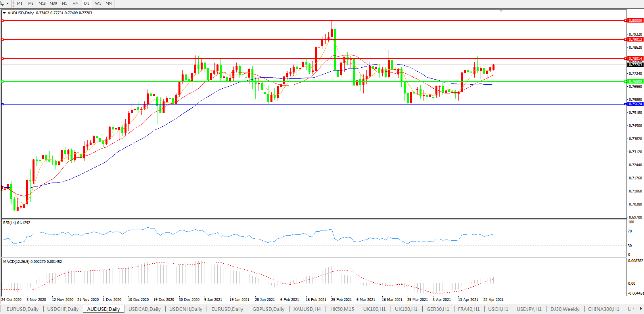Image resolution: width=644 pixels, height=314 pixels.
Task: Expand the AUDUSD,Daily chart title triangle
Action: [x=4, y=13]
